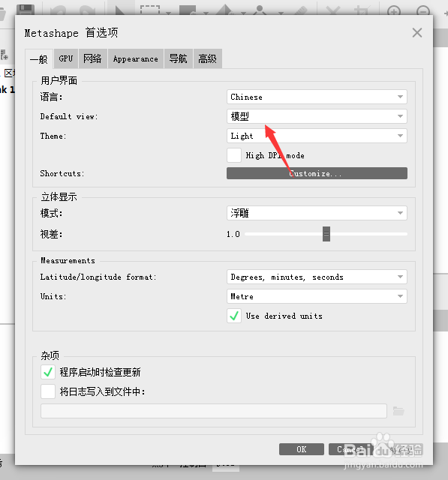Open the 语言 dropdown showing Chinese
This screenshot has height=480, width=448.
(x=317, y=97)
